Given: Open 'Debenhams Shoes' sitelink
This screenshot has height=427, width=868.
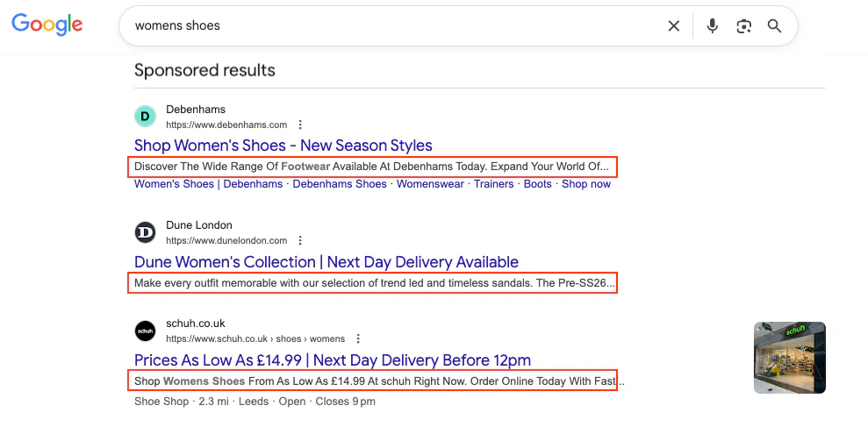Looking at the screenshot, I should (340, 184).
